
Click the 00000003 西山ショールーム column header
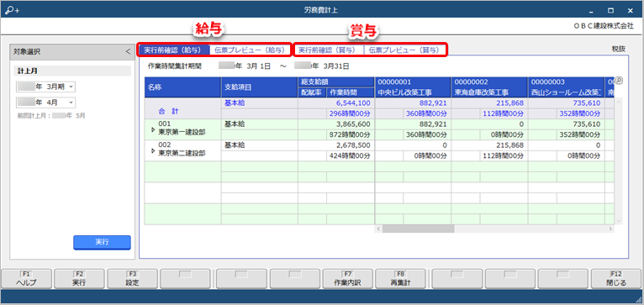pos(567,87)
